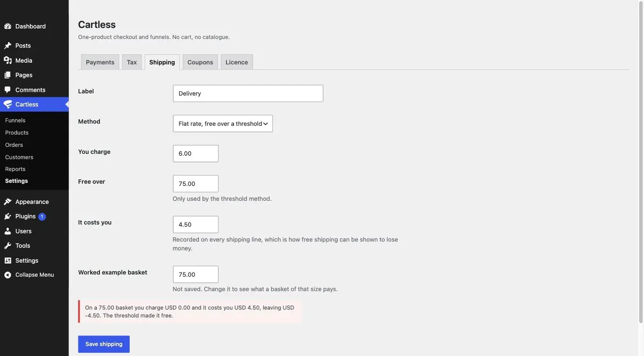
Task: Click the It costs you field
Action: (195, 225)
